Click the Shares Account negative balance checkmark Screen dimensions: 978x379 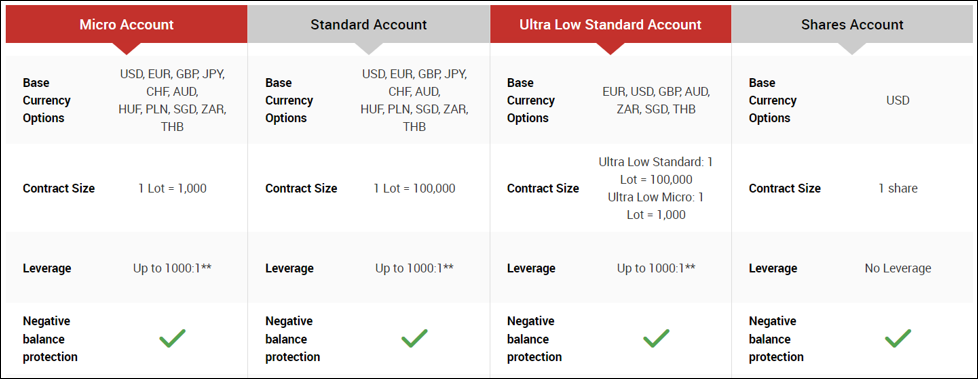[x=898, y=338]
